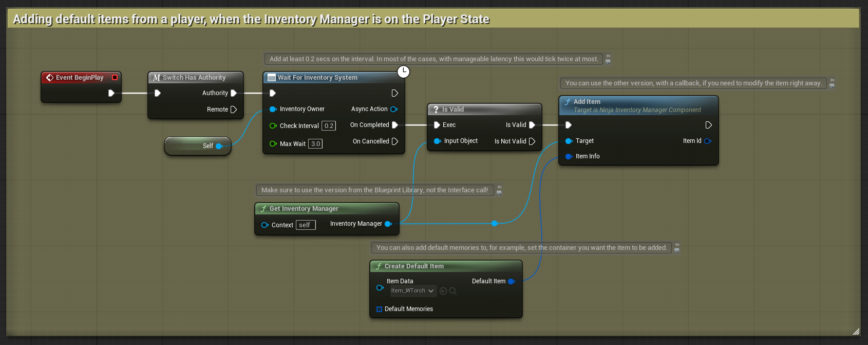
Task: Click the comment box resize handle
Action: (x=856, y=332)
